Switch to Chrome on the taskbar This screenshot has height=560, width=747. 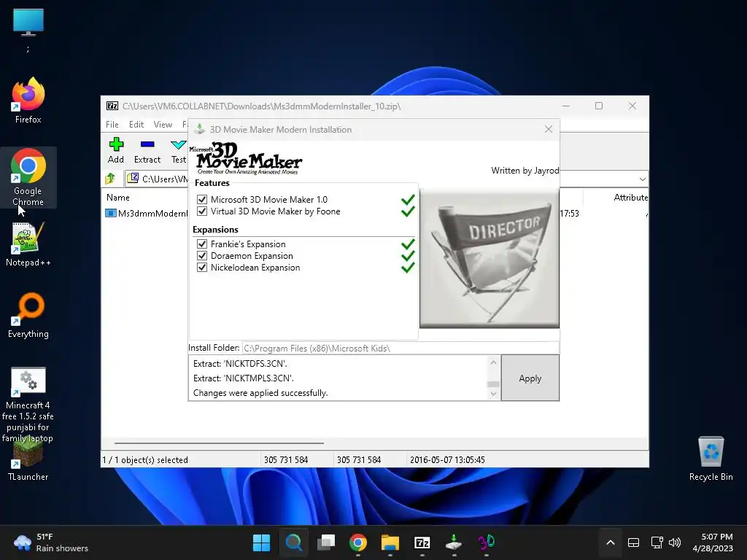point(357,542)
